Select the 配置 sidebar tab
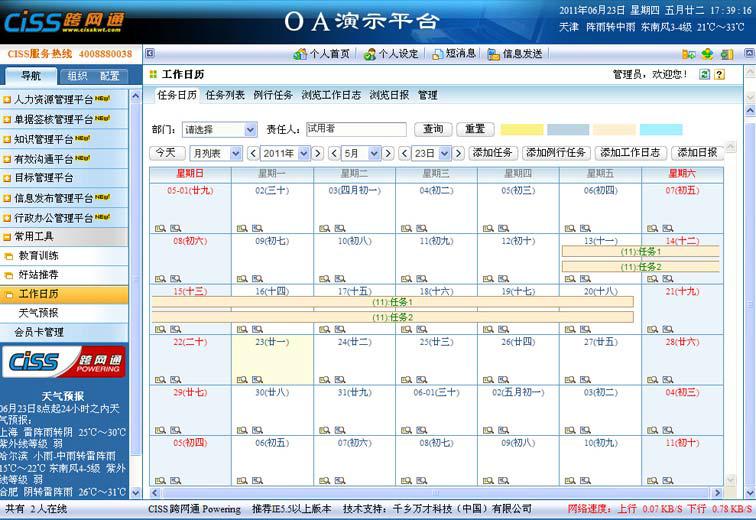This screenshot has height=520, width=756. click(x=109, y=76)
